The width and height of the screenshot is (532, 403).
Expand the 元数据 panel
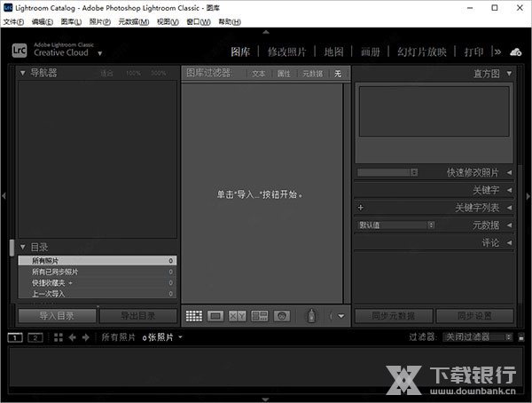(x=509, y=225)
